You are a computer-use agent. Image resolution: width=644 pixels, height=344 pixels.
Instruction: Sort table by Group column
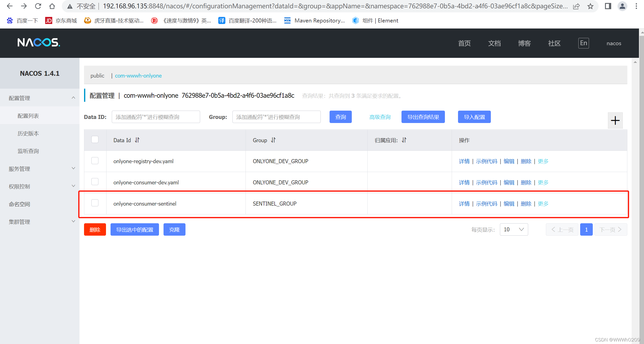tap(273, 140)
